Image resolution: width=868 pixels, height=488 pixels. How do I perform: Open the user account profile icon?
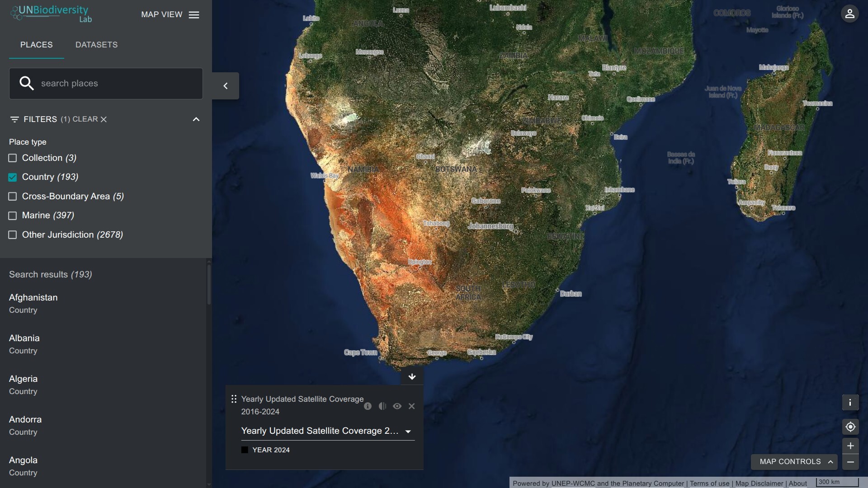(849, 14)
